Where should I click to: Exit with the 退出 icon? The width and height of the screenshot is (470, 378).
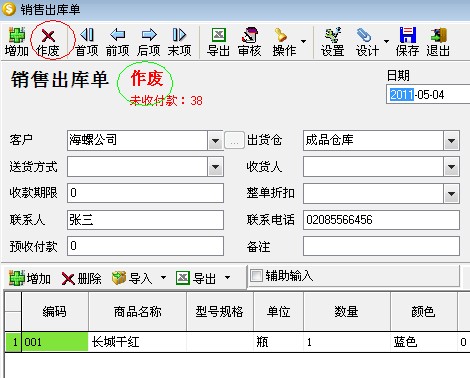pyautogui.click(x=438, y=42)
